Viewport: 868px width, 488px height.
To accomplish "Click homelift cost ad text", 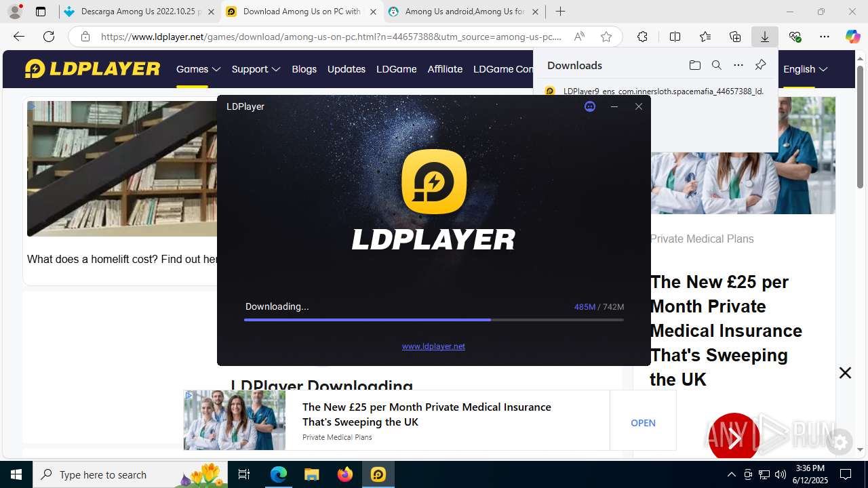I will pyautogui.click(x=122, y=260).
